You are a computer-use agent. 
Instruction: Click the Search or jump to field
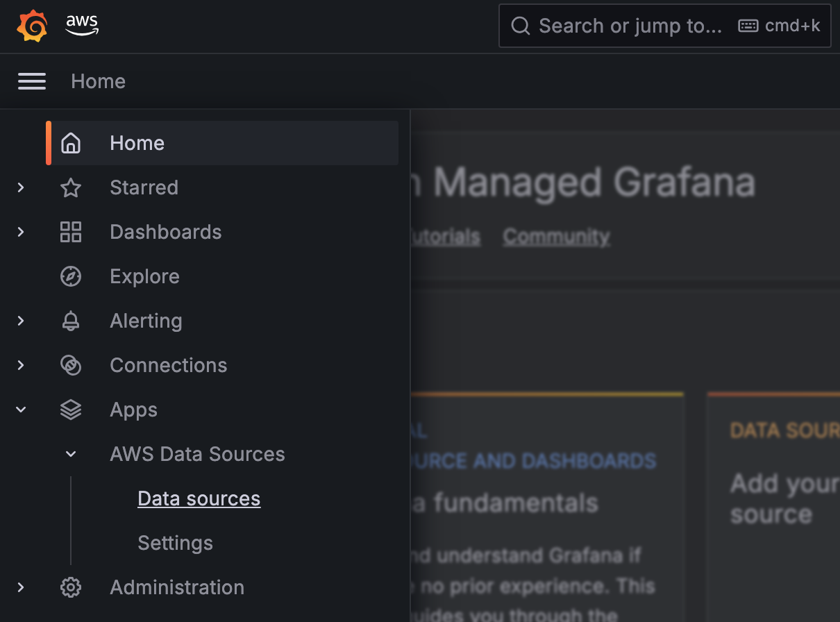[665, 26]
